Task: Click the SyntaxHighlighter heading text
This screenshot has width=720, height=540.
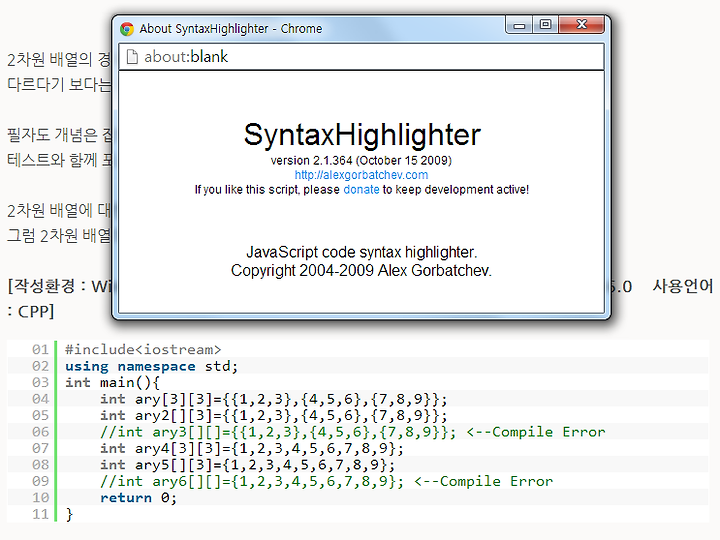Action: coord(362,135)
